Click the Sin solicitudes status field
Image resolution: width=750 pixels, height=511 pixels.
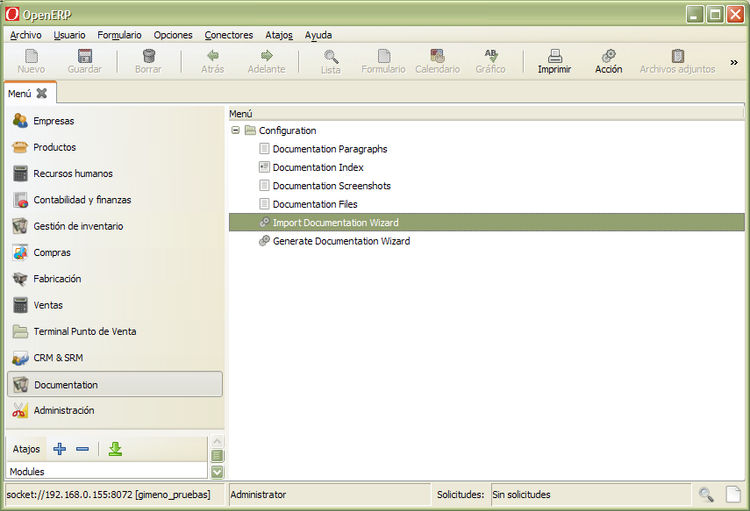(x=591, y=494)
